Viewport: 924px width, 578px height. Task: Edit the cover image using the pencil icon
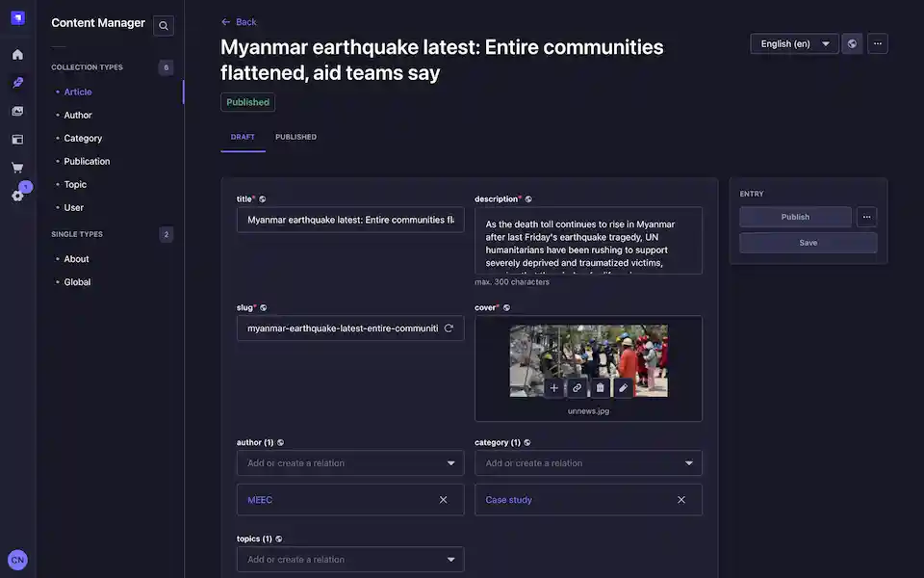[x=623, y=387]
